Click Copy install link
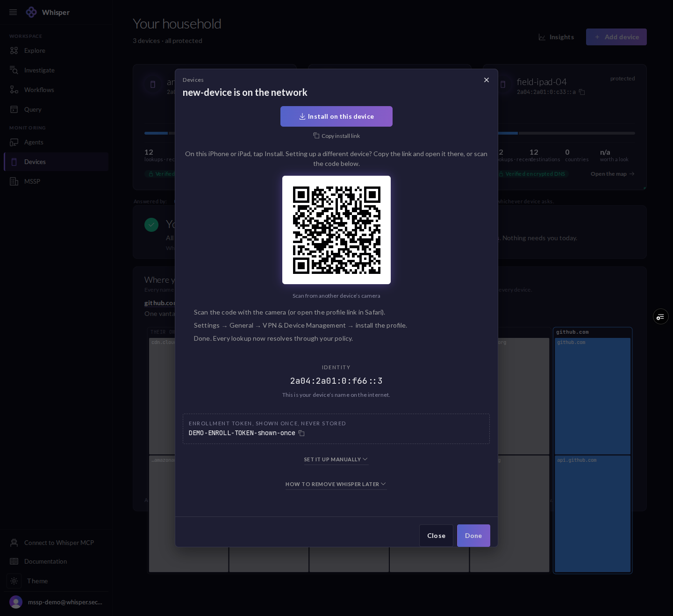673x616 pixels. (336, 136)
